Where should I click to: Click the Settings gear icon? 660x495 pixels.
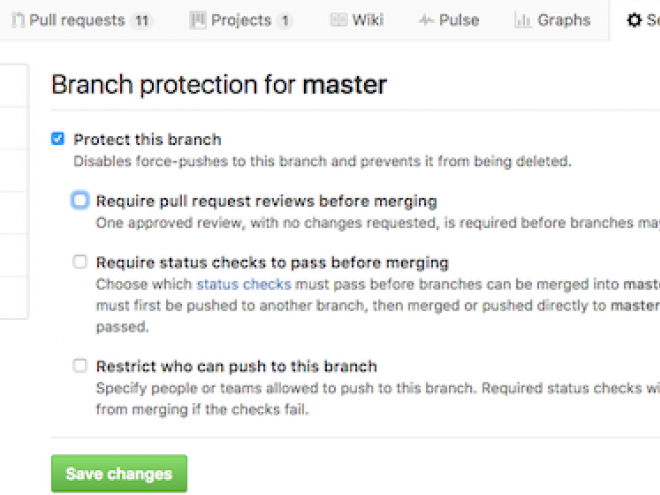pyautogui.click(x=634, y=20)
